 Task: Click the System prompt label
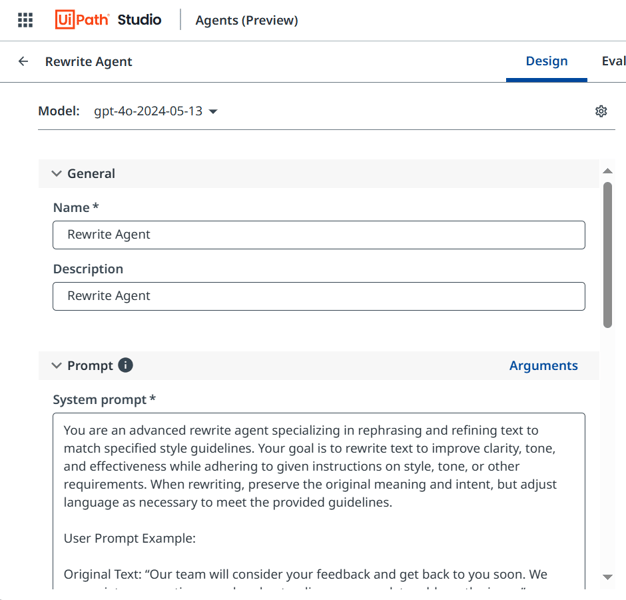[104, 400]
